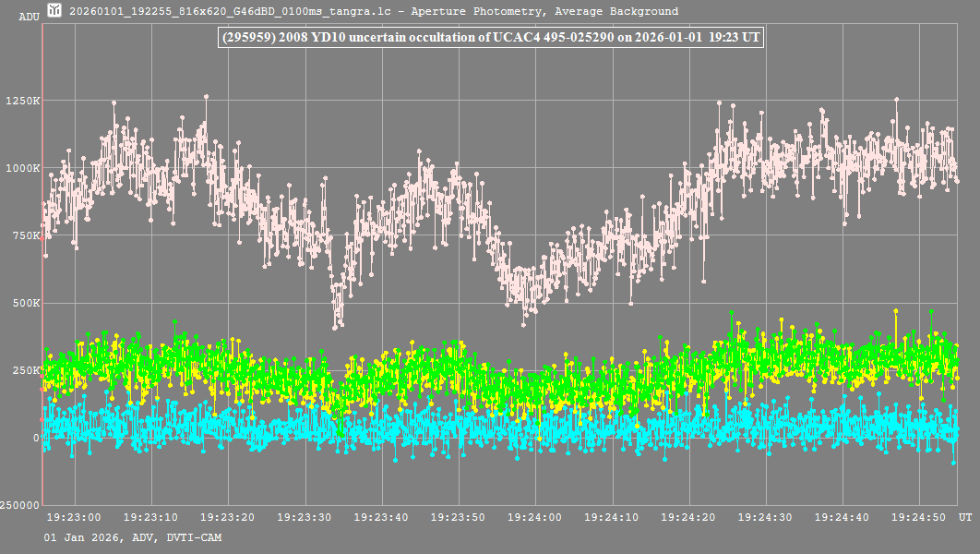Click the 19:23:00 tick on the time axis
Image resolution: width=980 pixels, height=554 pixels.
pos(73,518)
